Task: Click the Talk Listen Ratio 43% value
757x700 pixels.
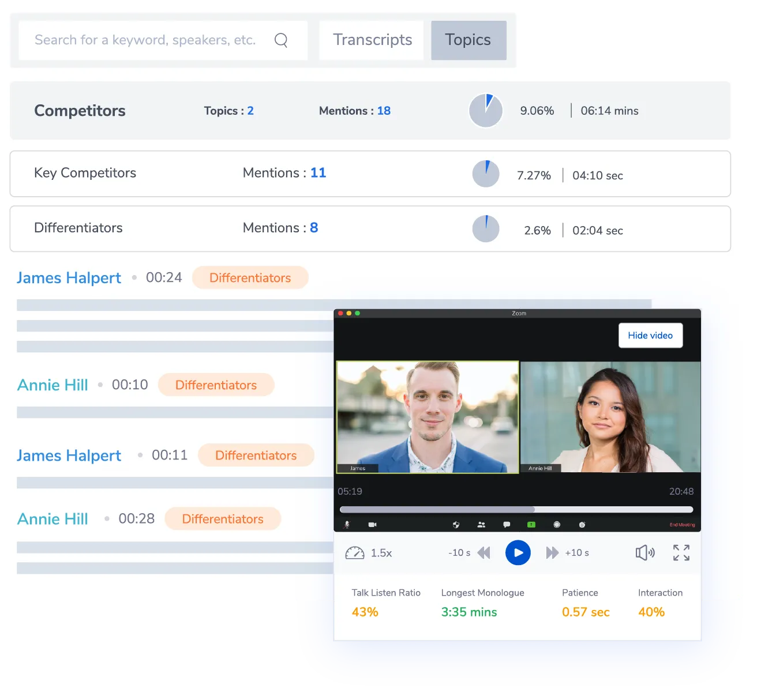Action: 365,612
